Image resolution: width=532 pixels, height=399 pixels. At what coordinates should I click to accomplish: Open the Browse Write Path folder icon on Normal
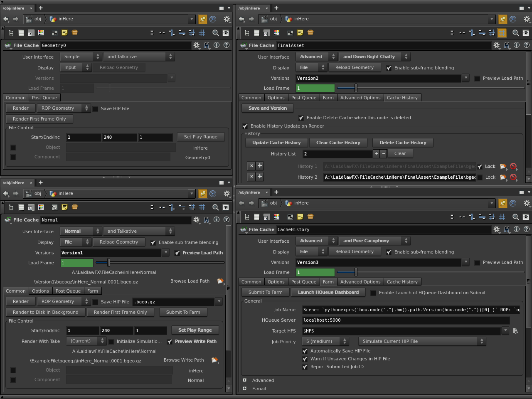215,360
